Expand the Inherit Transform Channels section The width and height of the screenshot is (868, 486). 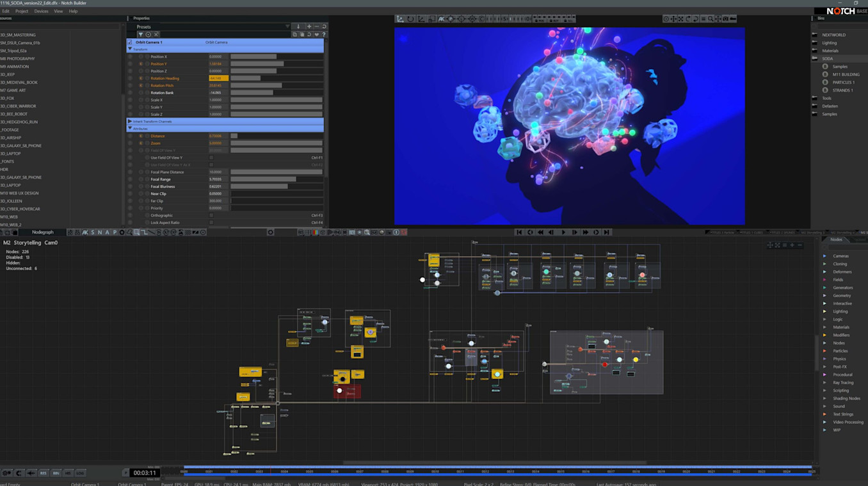pos(130,121)
